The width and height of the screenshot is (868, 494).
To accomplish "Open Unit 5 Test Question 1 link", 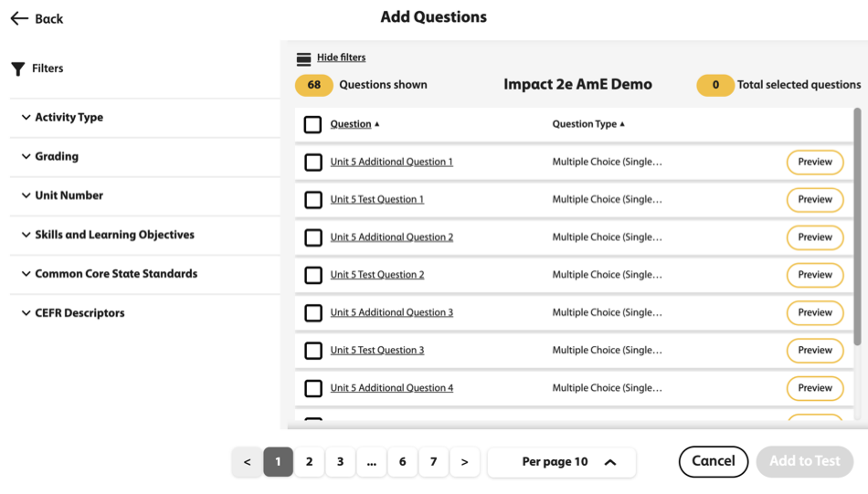I will 376,199.
